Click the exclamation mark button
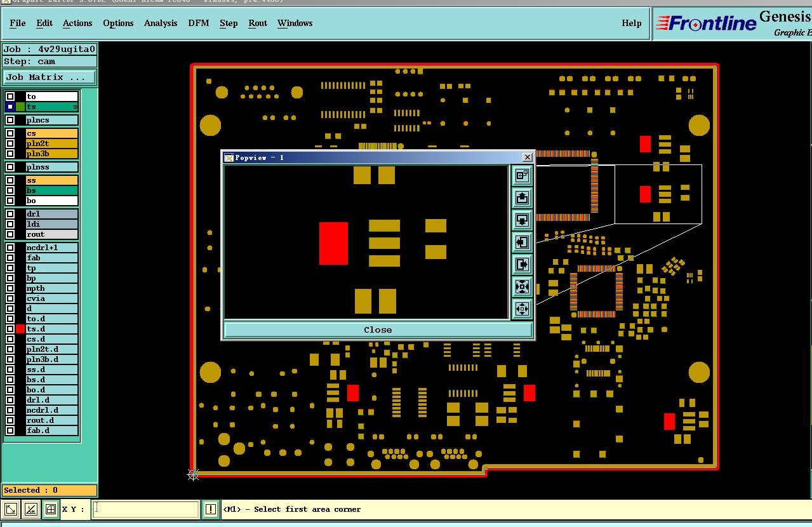The image size is (812, 527). (x=211, y=509)
